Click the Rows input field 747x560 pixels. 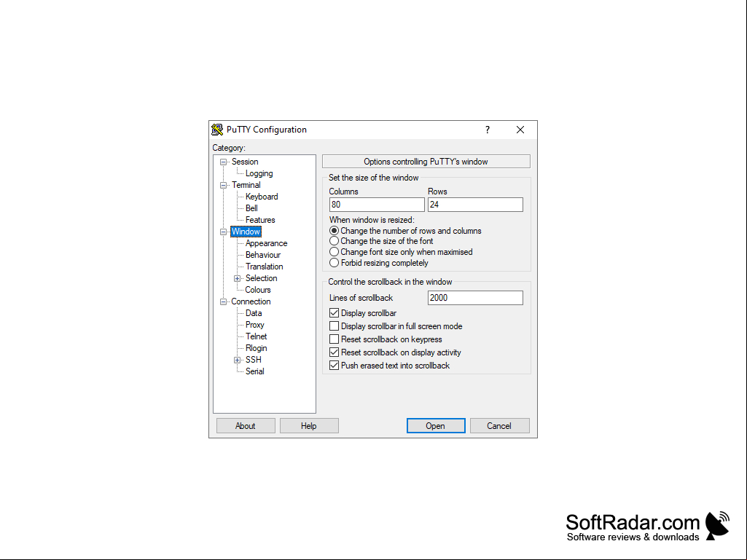475,205
